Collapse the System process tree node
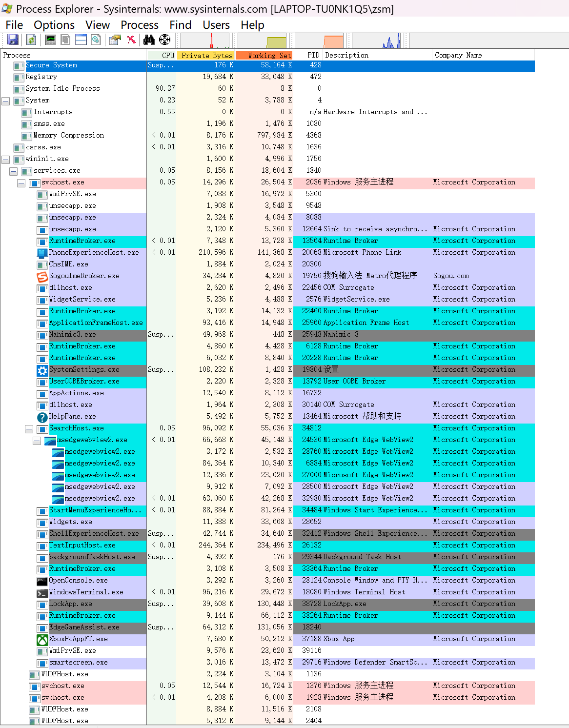 coord(6,101)
